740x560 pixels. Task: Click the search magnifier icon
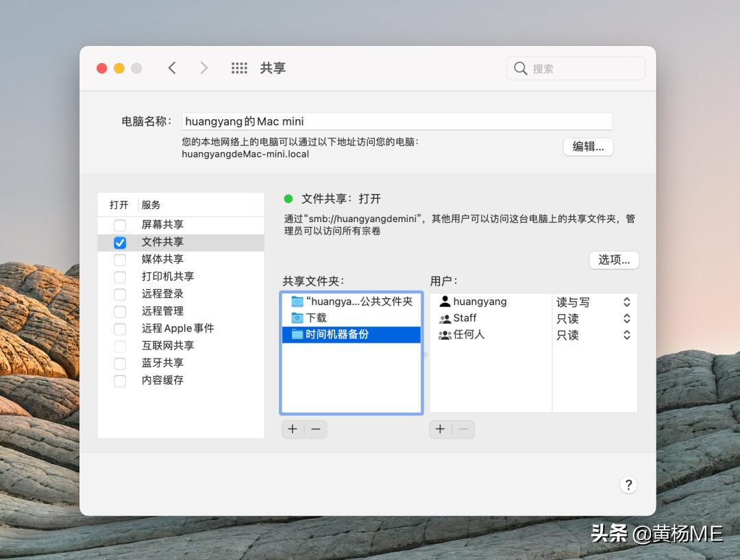coord(521,68)
